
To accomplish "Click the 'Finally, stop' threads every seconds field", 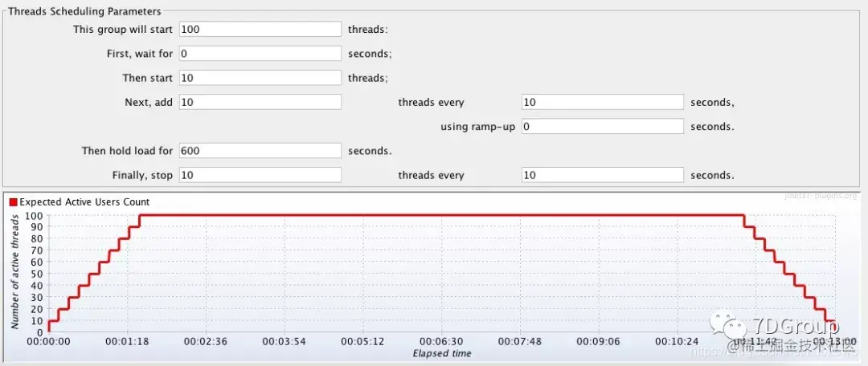I will point(603,175).
